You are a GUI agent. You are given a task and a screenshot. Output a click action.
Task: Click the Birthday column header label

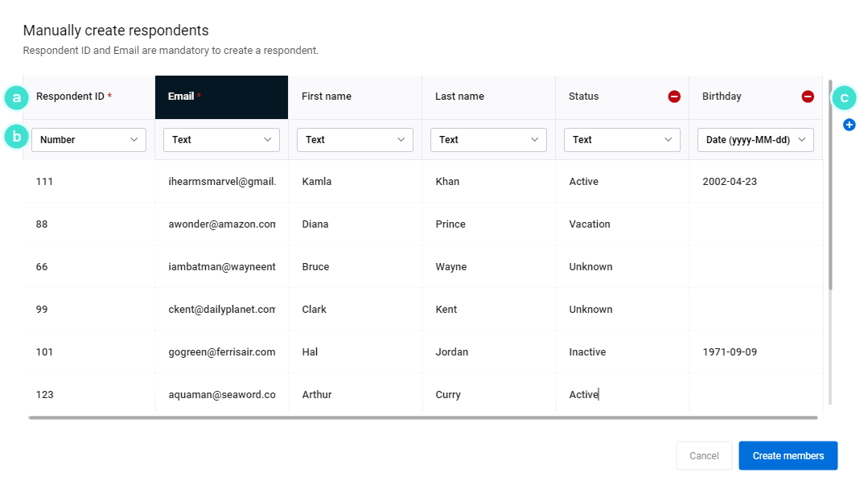click(x=722, y=97)
